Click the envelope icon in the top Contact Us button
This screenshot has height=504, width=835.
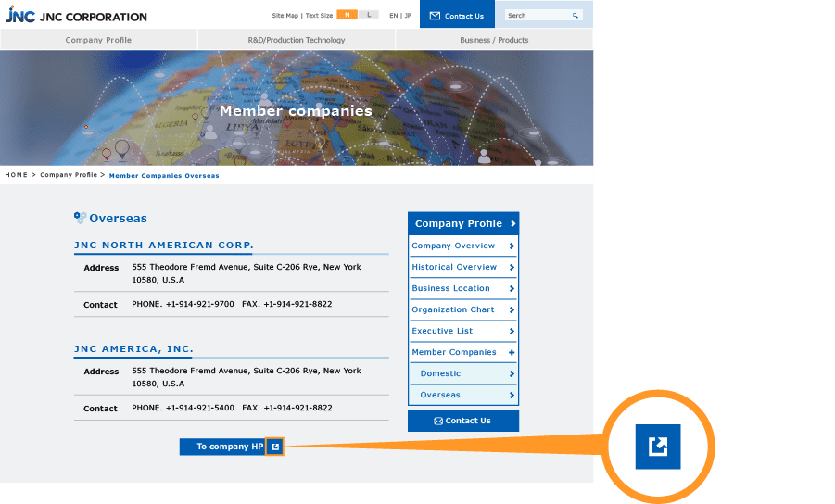(x=435, y=16)
